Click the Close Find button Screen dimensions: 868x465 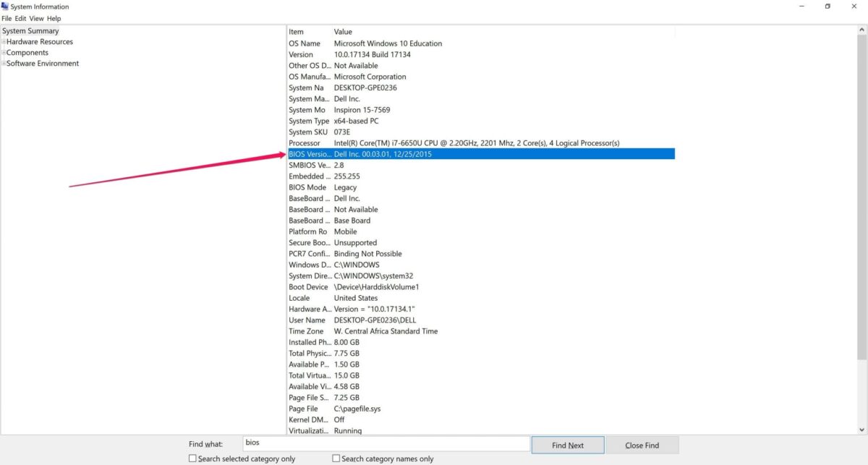coord(642,445)
